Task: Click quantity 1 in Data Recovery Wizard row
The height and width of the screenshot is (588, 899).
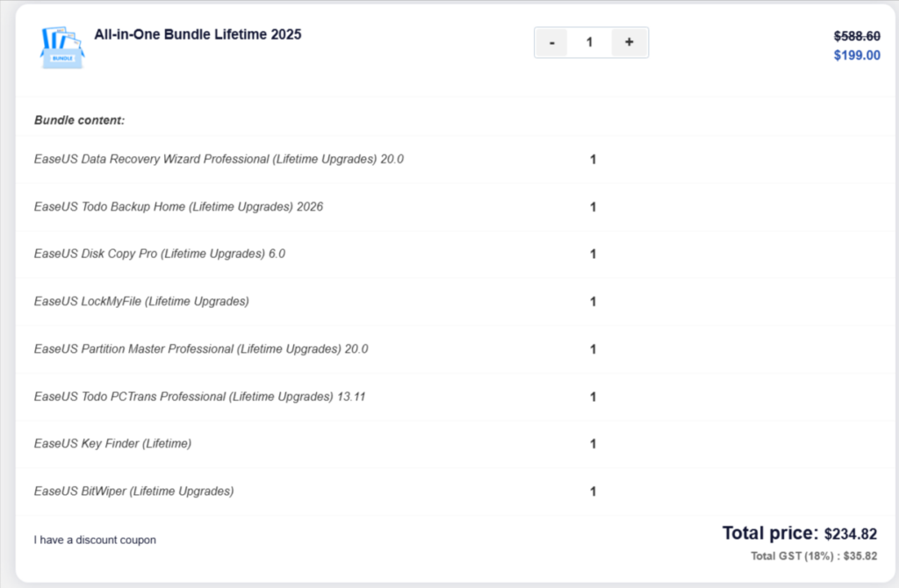Action: (x=593, y=160)
